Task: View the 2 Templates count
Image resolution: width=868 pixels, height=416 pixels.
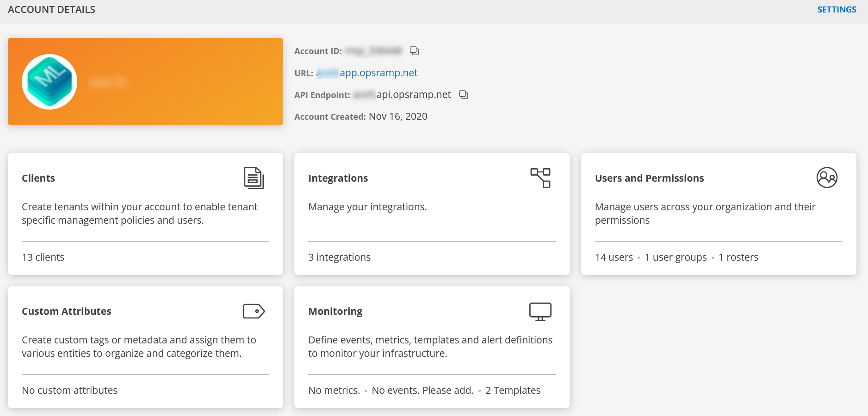Action: tap(513, 391)
